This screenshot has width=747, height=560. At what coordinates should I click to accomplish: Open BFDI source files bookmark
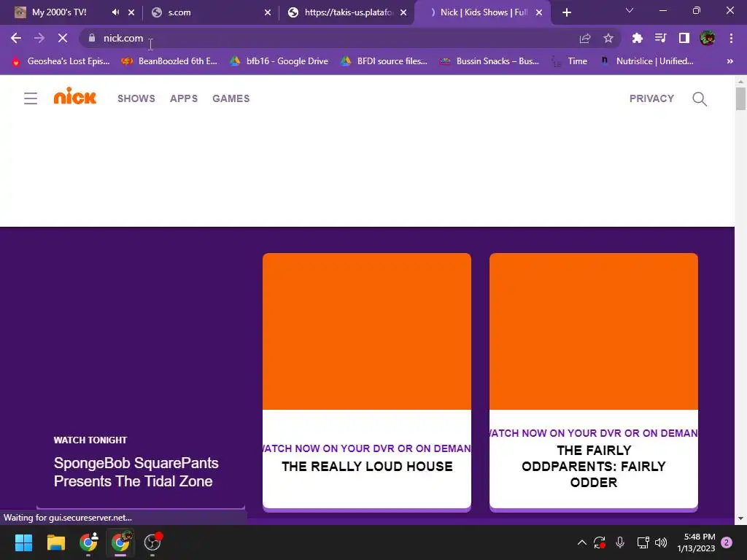coord(384,61)
